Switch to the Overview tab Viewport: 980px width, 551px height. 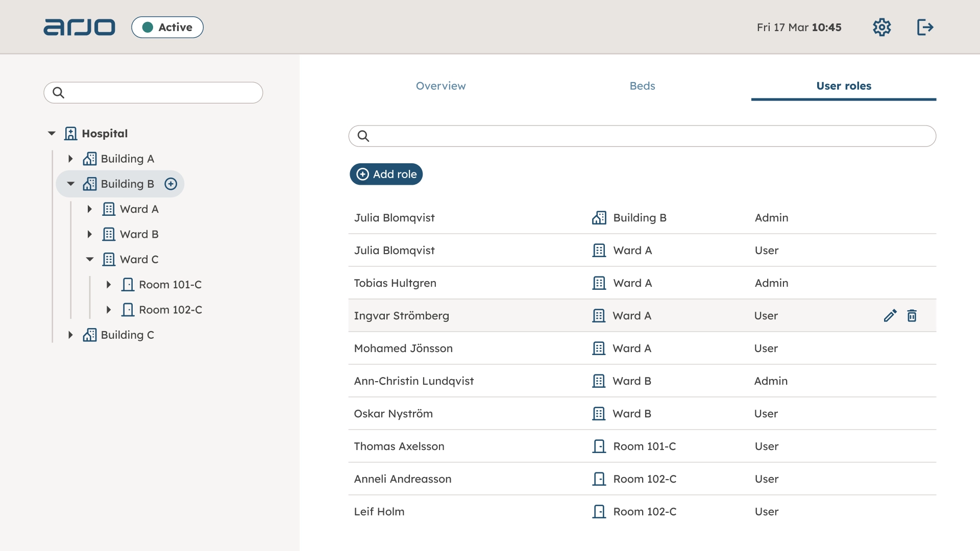point(440,86)
